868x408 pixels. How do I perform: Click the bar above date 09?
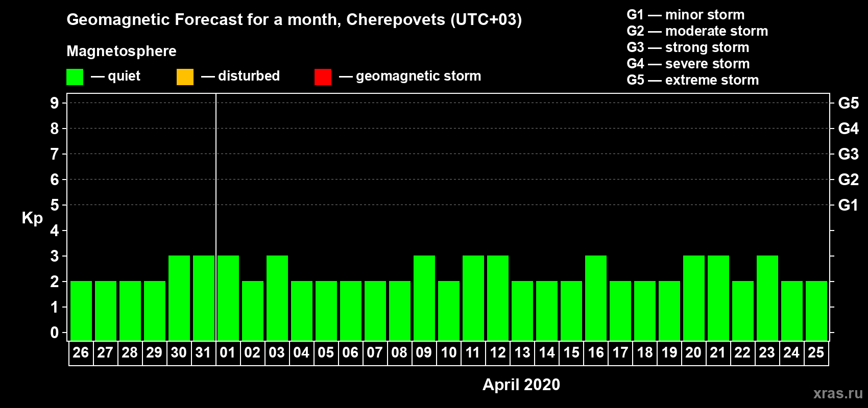pyautogui.click(x=424, y=298)
